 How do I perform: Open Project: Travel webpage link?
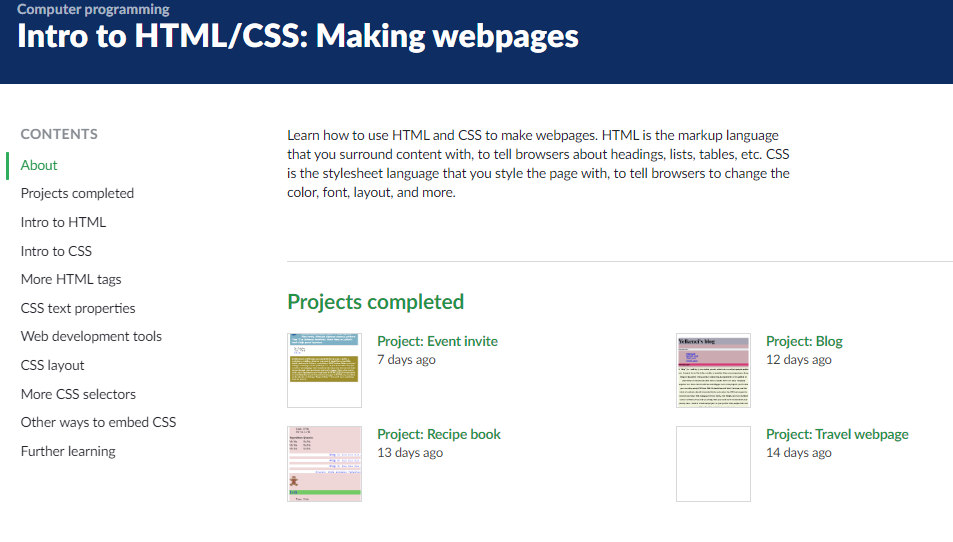pos(837,434)
